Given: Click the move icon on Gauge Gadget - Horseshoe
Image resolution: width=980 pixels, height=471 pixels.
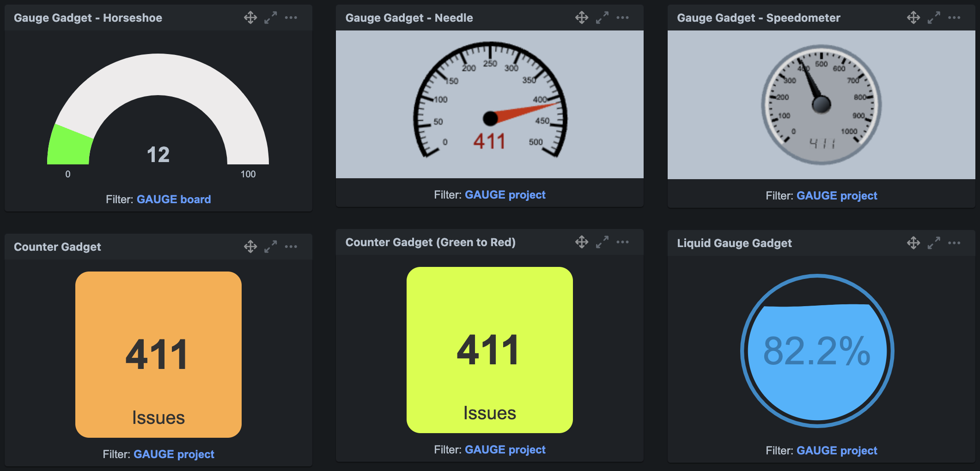Looking at the screenshot, I should pyautogui.click(x=250, y=18).
